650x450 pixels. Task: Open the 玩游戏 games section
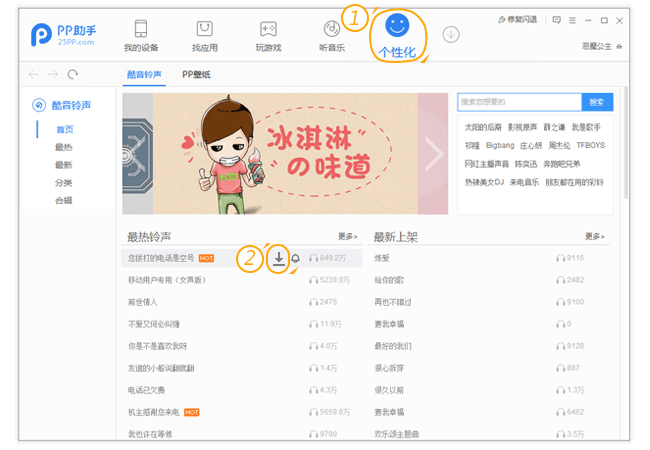[x=268, y=36]
